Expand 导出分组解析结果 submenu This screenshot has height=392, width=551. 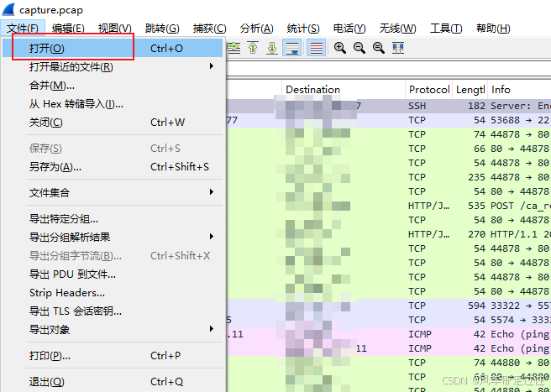coord(113,237)
